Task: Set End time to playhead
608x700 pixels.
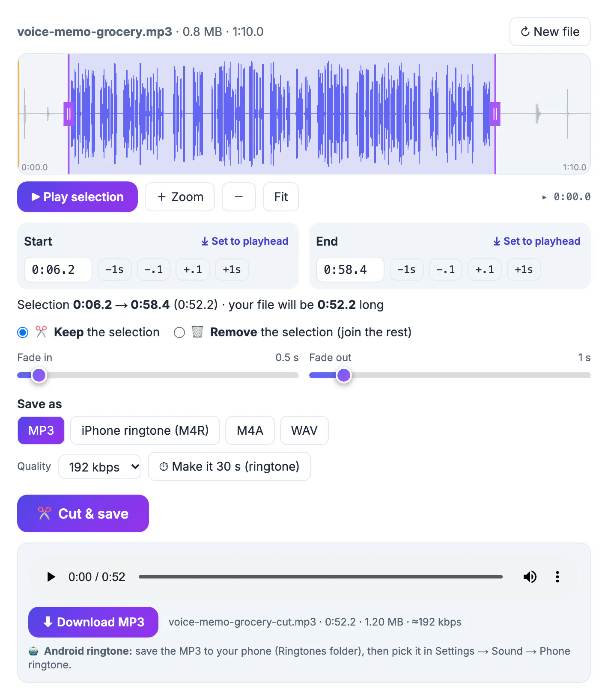Action: (537, 241)
